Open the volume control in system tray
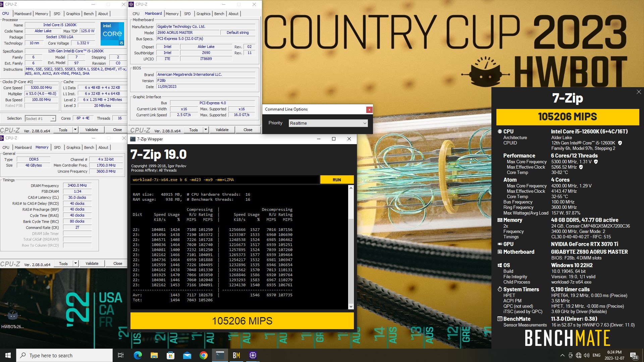The image size is (644, 362). pos(587,355)
